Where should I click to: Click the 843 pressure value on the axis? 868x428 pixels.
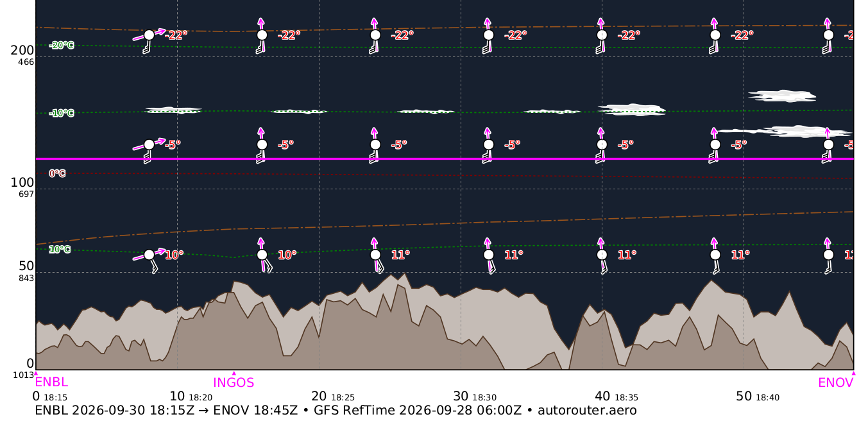click(26, 278)
